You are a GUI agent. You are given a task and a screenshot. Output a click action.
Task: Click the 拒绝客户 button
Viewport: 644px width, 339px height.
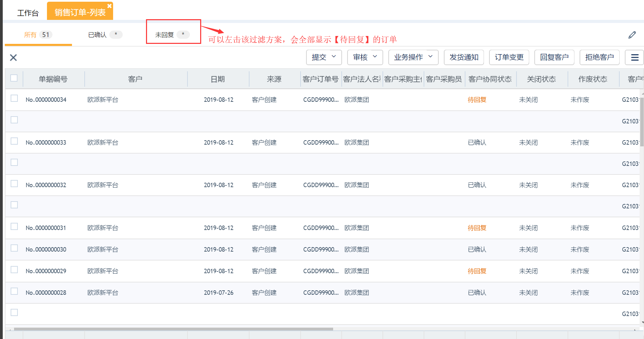(x=599, y=57)
